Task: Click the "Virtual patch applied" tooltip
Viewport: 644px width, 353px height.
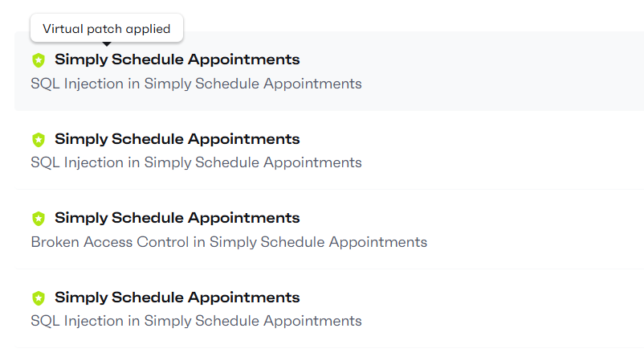Action: tap(107, 28)
